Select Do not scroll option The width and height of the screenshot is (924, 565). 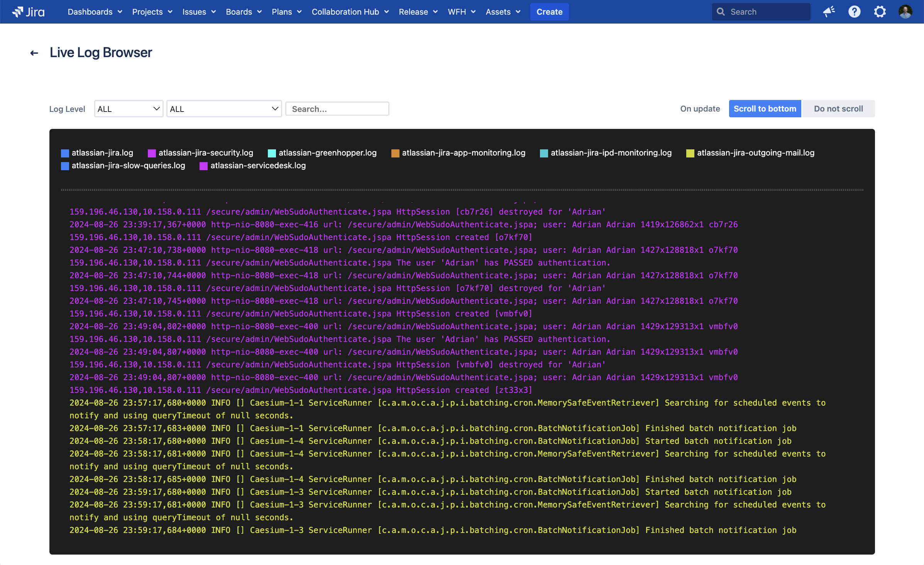(838, 109)
